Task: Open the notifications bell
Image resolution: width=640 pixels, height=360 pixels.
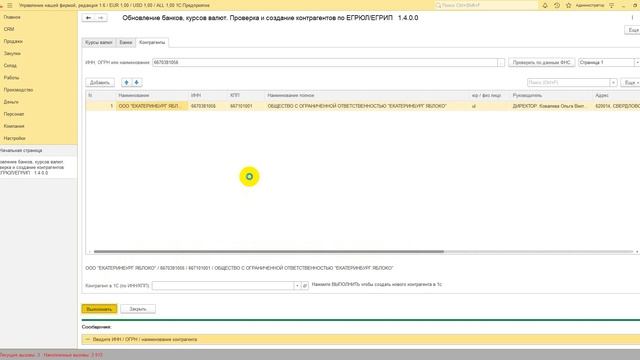Action: click(x=545, y=5)
